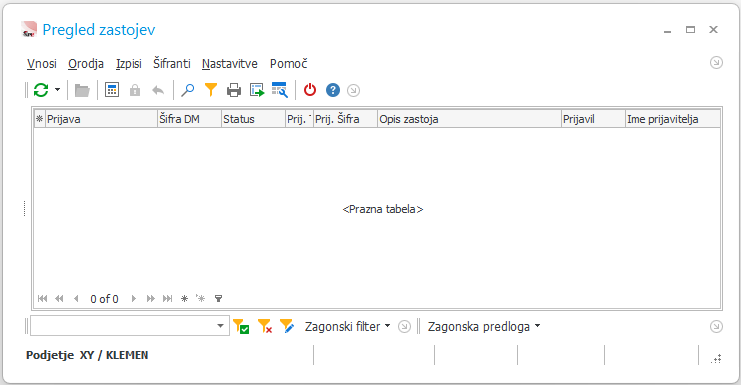The width and height of the screenshot is (741, 385).
Task: Click the printer icon
Action: [x=233, y=90]
